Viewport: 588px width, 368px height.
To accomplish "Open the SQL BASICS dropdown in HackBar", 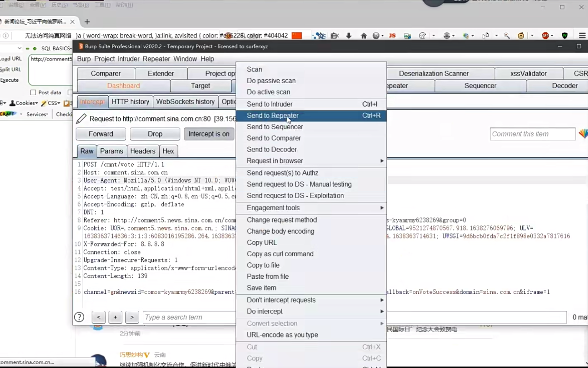I will click(56, 48).
